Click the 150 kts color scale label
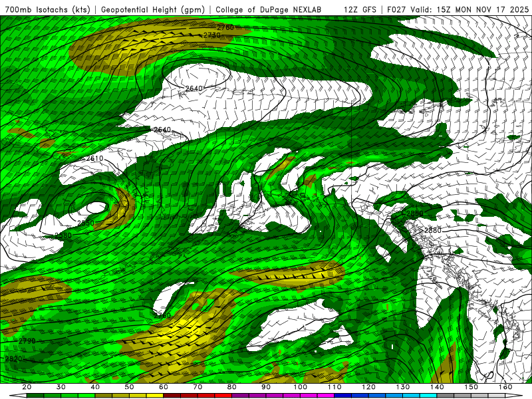 click(x=471, y=387)
